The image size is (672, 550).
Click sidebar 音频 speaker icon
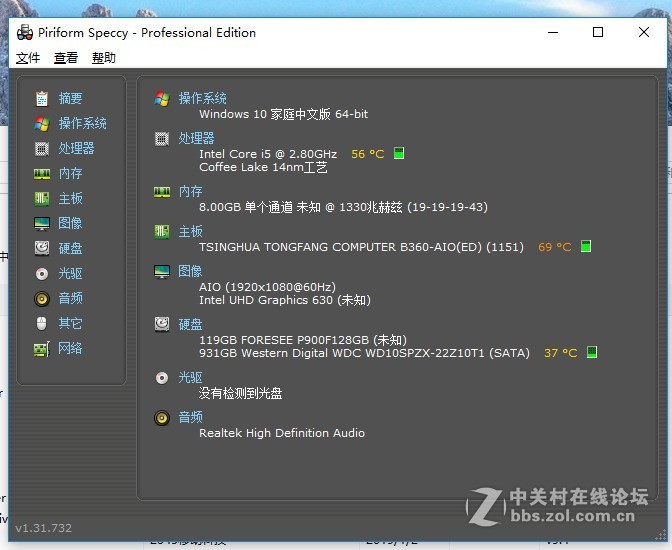42,298
